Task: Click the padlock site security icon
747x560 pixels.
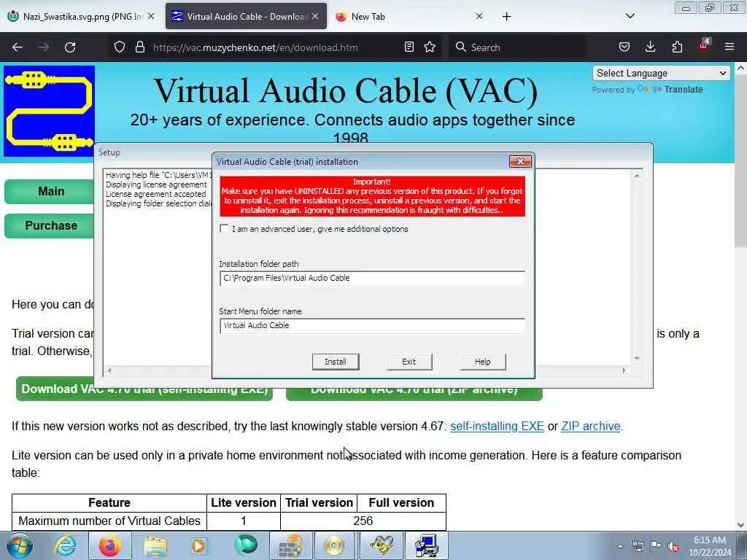Action: click(x=139, y=47)
